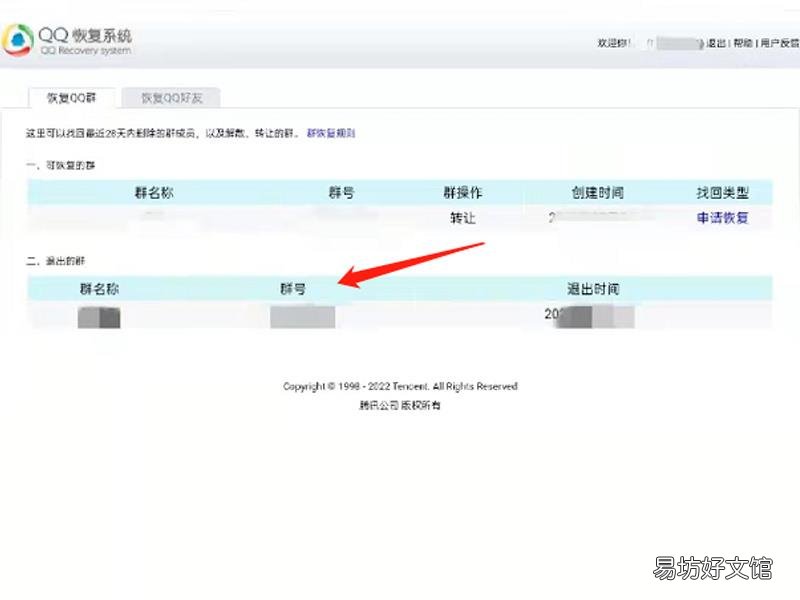The image size is (800, 600).
Task: Open the 帮助 link in header
Action: (x=743, y=43)
